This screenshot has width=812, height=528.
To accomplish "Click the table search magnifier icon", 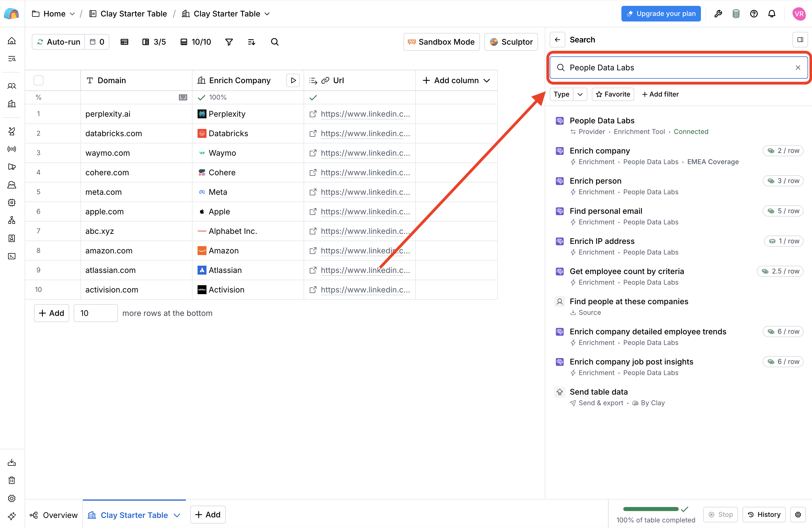I will pyautogui.click(x=275, y=42).
